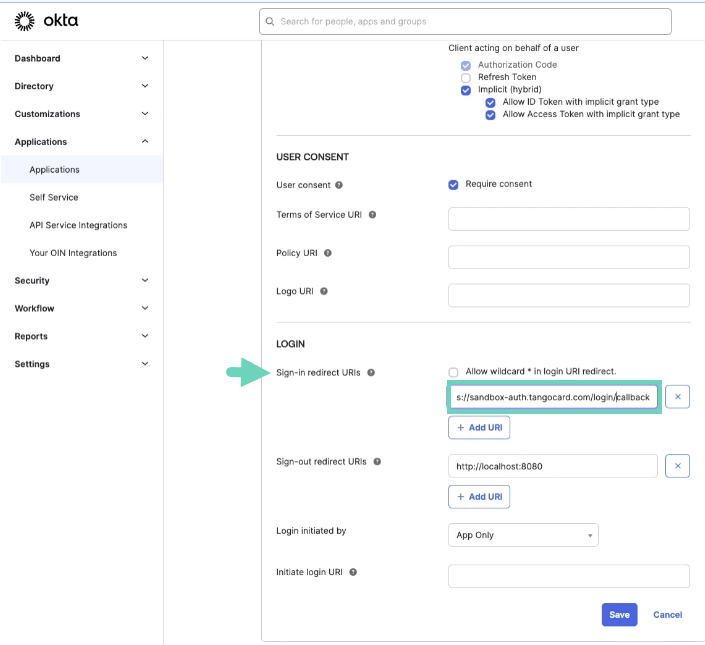The height and width of the screenshot is (645, 705).
Task: Open help tooltip for Sign-in redirect URIs
Action: point(371,373)
